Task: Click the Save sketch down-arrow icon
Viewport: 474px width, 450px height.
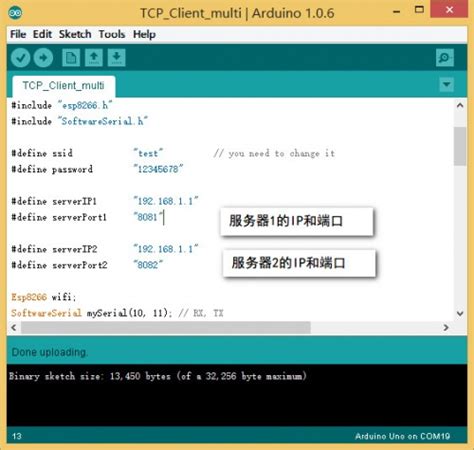Action: [116, 58]
